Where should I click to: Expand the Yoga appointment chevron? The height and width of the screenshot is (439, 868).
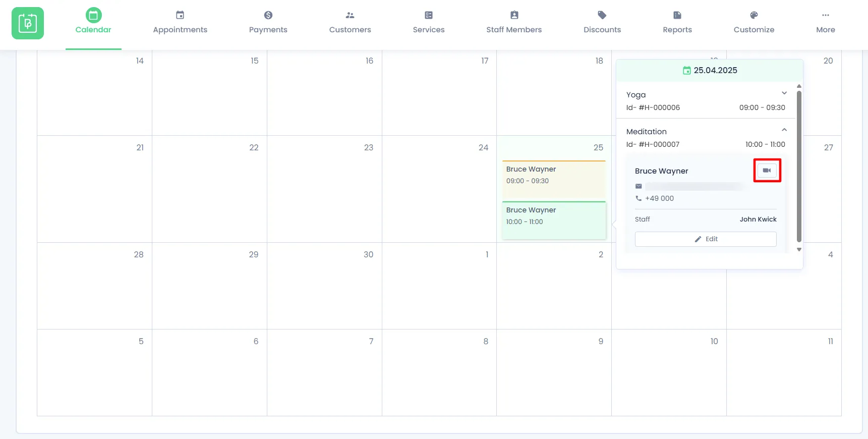tap(784, 93)
